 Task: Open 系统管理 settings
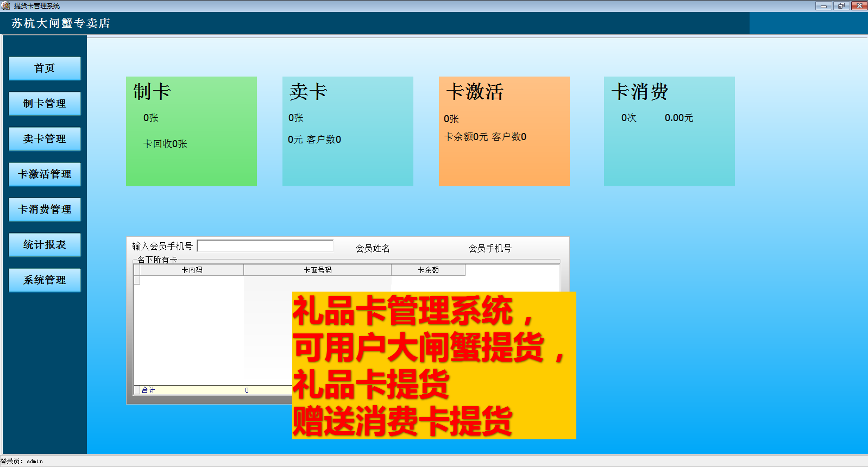[x=45, y=280]
